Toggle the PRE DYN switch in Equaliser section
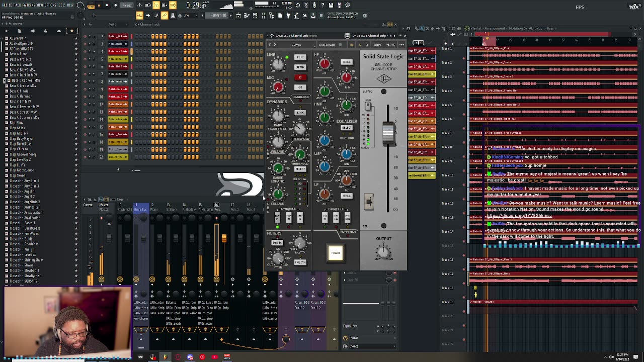644x362 pixels. (x=348, y=218)
